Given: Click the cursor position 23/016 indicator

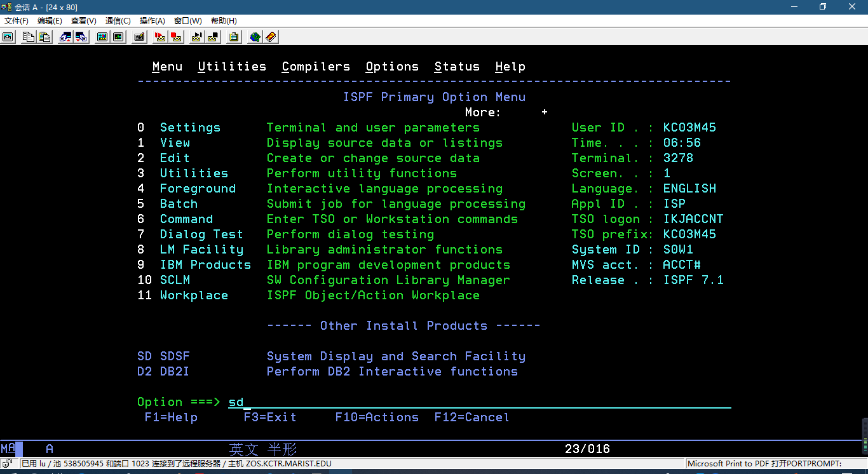Looking at the screenshot, I should coord(587,449).
